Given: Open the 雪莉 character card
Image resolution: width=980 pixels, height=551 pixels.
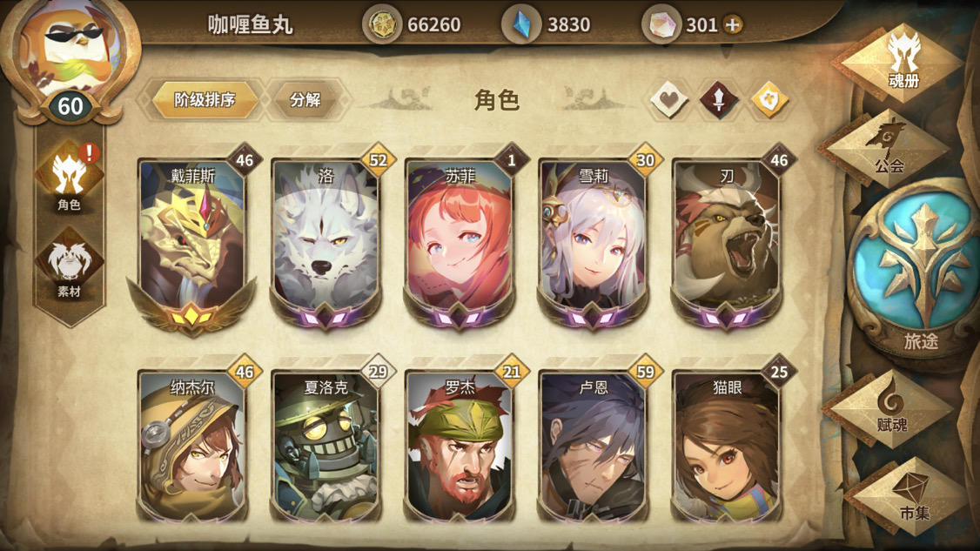Looking at the screenshot, I should click(x=593, y=241).
